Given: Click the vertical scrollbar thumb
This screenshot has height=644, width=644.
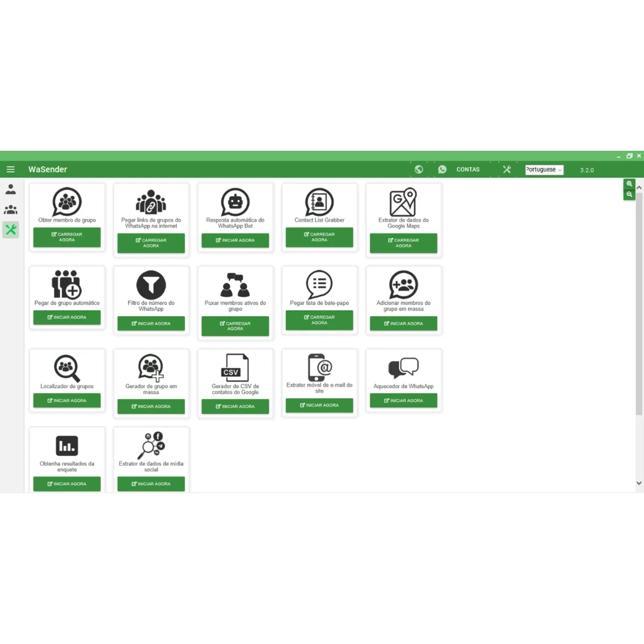Looking at the screenshot, I should (x=639, y=304).
